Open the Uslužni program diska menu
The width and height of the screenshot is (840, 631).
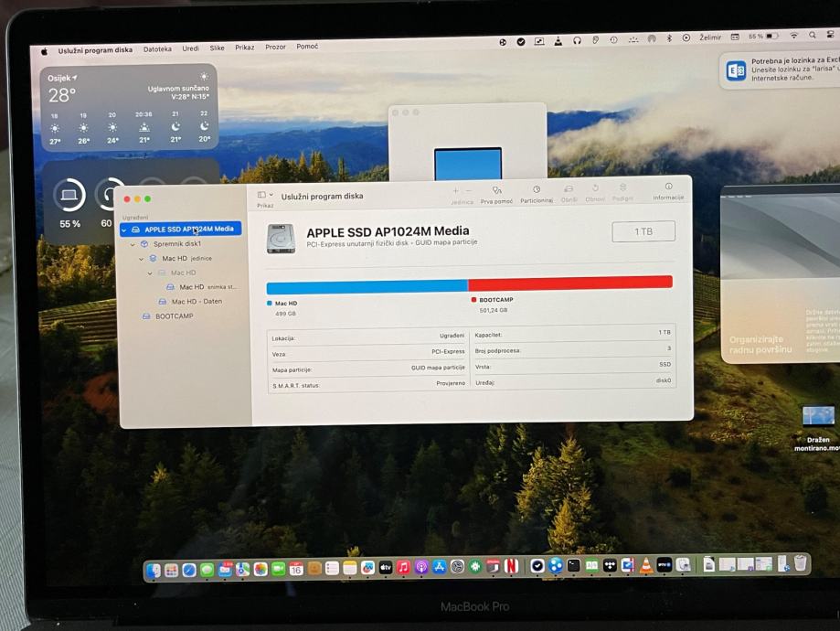pyautogui.click(x=95, y=50)
